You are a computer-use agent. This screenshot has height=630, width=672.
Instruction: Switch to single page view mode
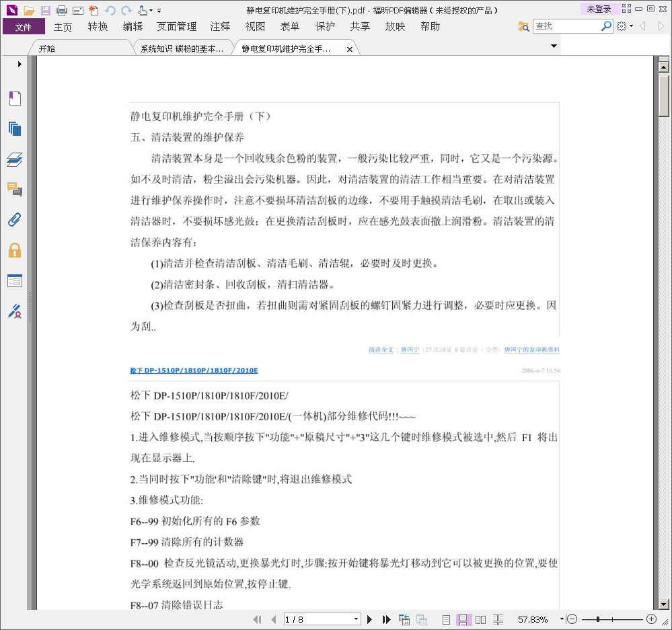446,620
